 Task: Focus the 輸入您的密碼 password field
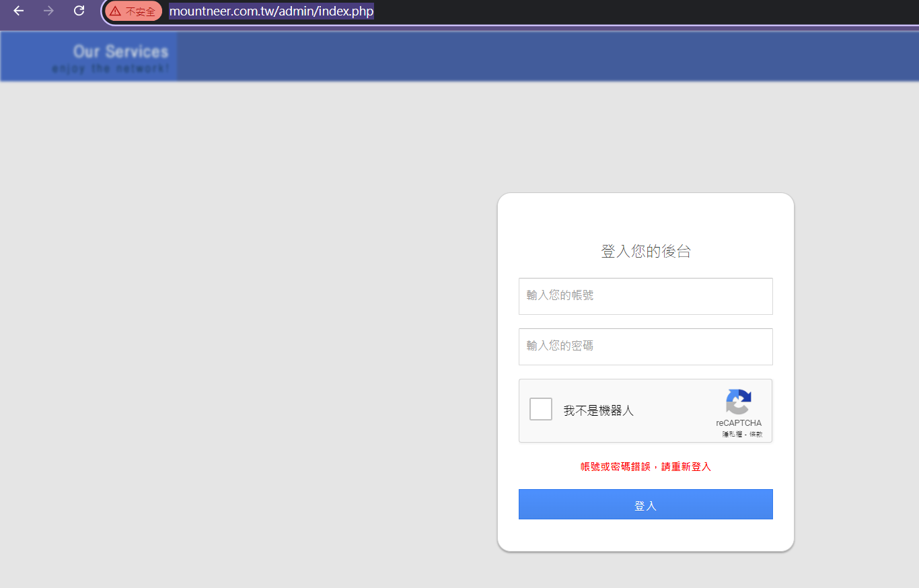[645, 346]
